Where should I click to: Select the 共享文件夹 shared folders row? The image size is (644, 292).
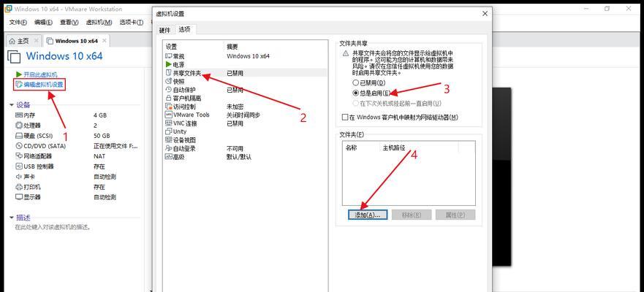pyautogui.click(x=245, y=73)
